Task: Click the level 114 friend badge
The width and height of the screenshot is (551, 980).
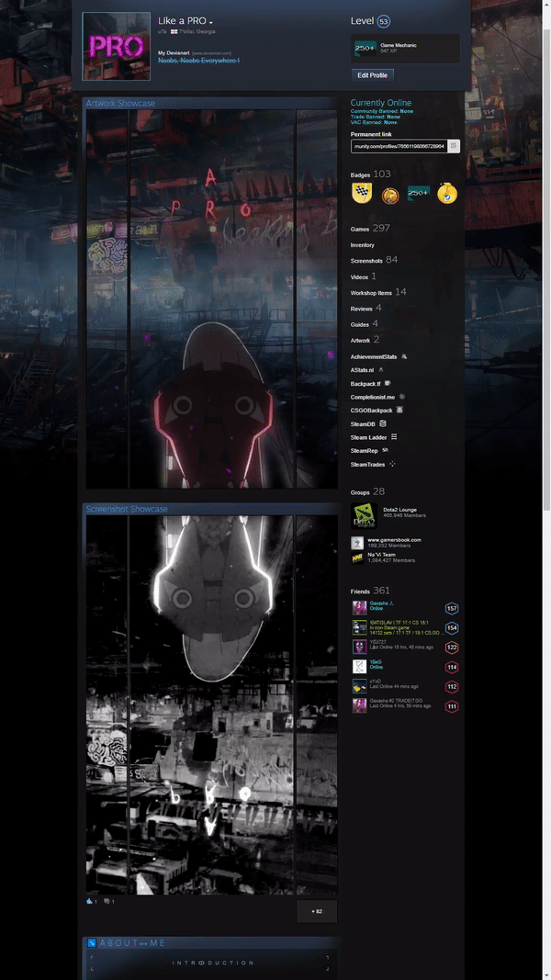Action: click(x=452, y=667)
